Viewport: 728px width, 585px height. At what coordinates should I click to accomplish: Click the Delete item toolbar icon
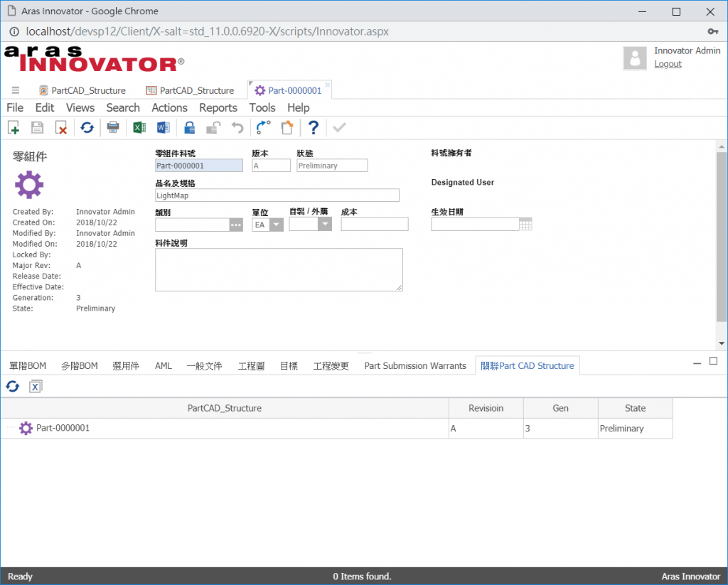(x=61, y=127)
